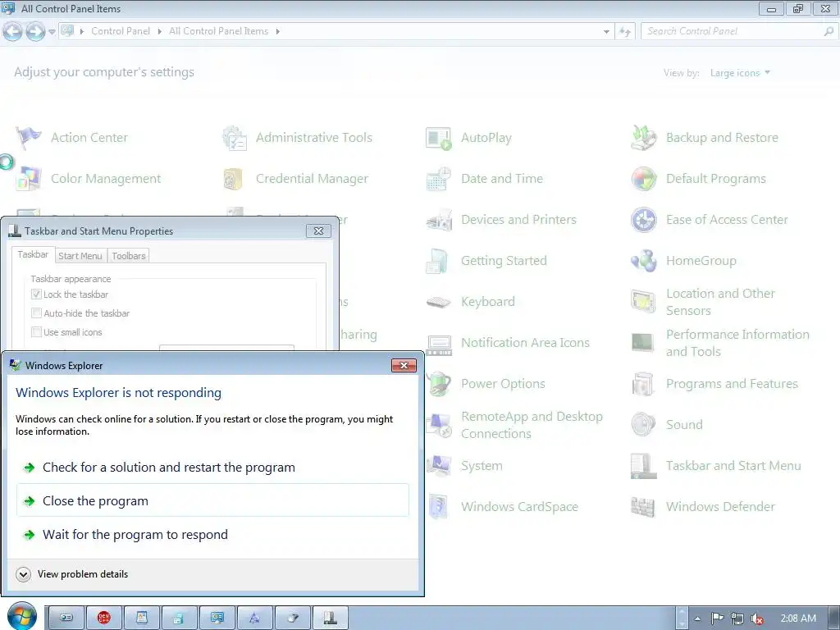Open the Windows CardSpace icon
The height and width of the screenshot is (630, 840).
pos(438,507)
